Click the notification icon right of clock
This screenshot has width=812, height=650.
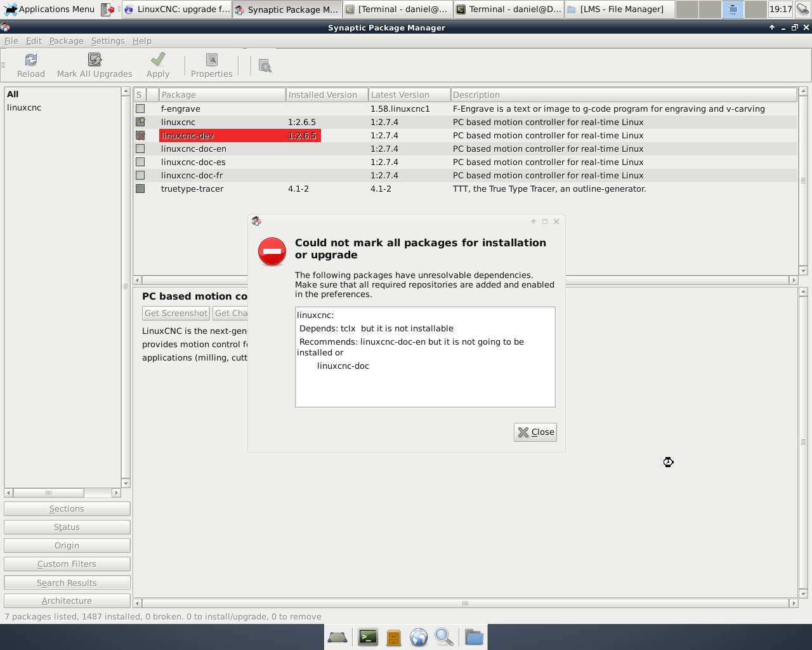coord(802,10)
